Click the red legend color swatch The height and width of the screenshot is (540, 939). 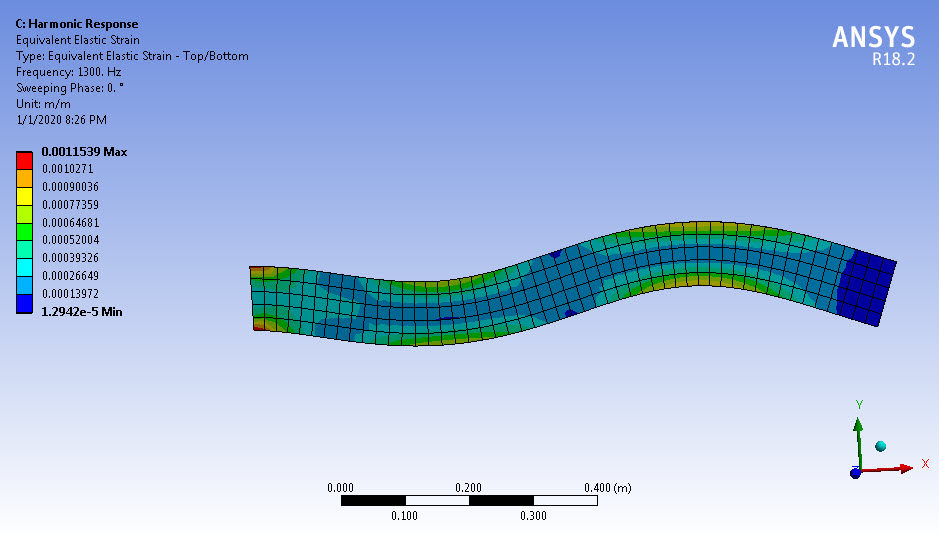(x=24, y=160)
